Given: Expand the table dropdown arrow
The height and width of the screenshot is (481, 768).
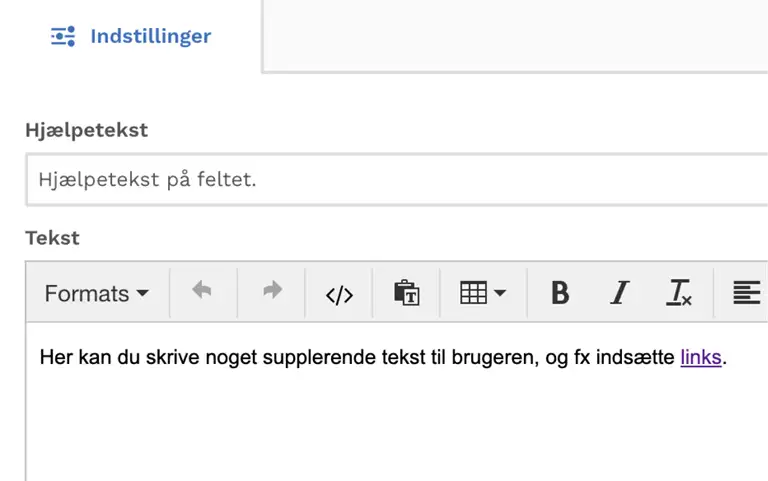Looking at the screenshot, I should click(x=500, y=293).
